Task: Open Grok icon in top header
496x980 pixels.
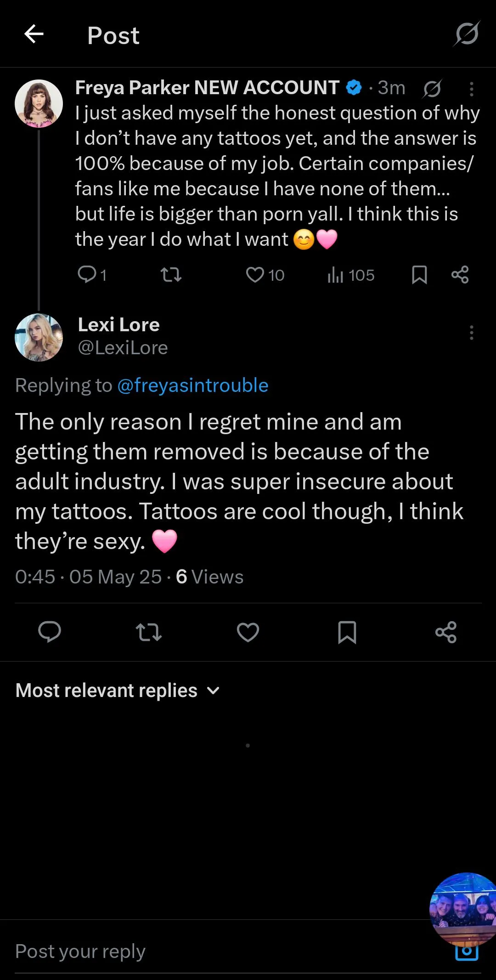Action: pos(467,34)
